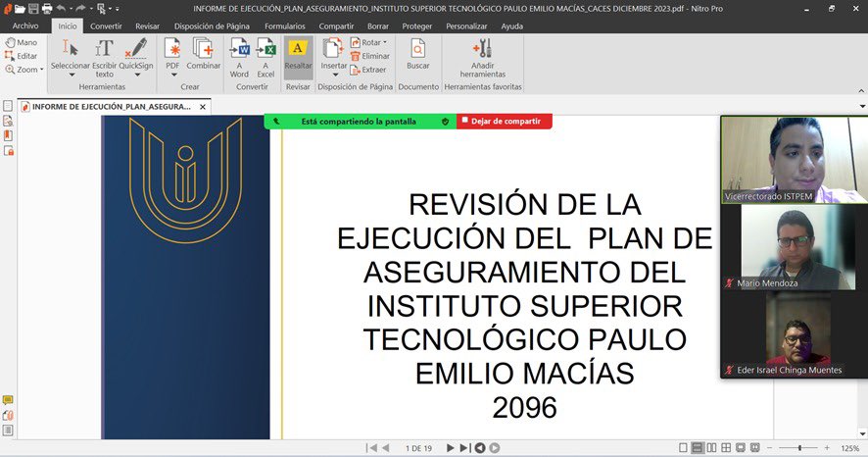Screen dimensions: 868x457
Task: Open the Compartir tab
Action: (x=336, y=26)
